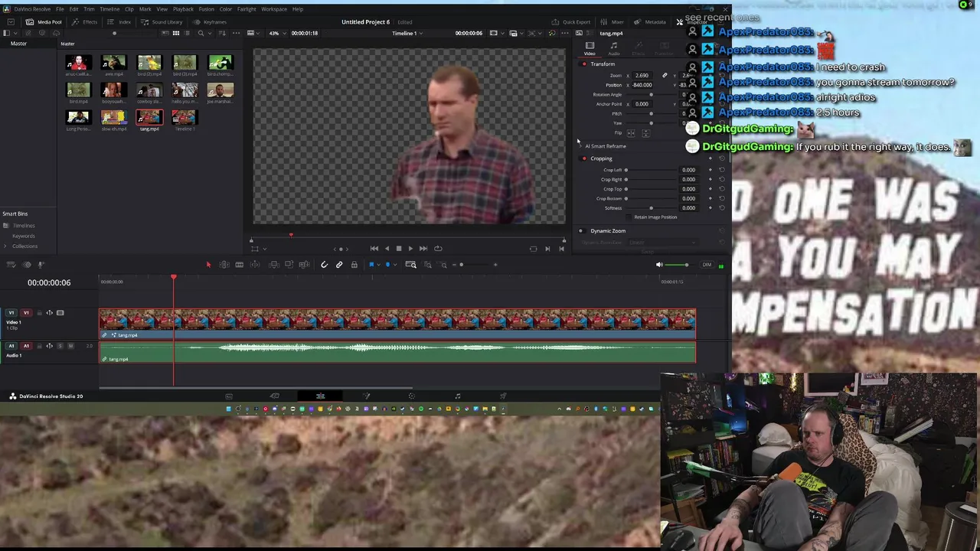Open the Workspace menu
The image size is (980, 551).
click(274, 9)
